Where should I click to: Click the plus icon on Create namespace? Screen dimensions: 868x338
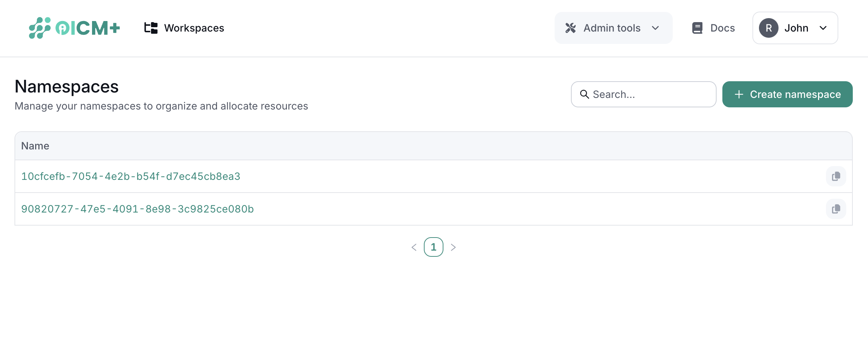(x=738, y=94)
